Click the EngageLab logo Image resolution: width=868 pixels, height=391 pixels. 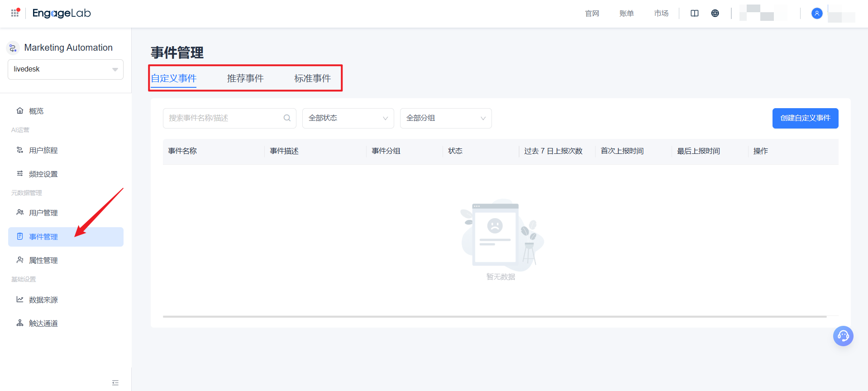coord(62,13)
